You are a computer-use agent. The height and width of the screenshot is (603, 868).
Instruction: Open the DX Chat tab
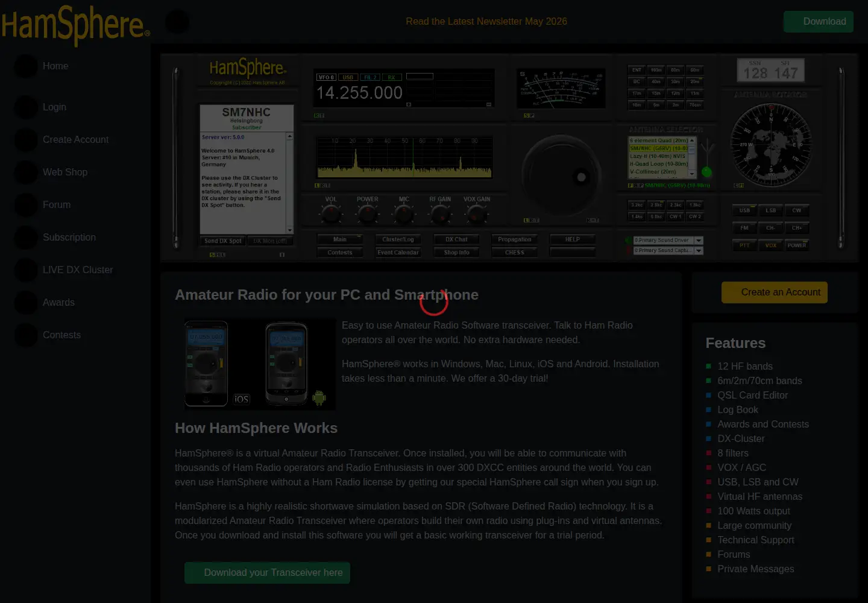point(456,239)
